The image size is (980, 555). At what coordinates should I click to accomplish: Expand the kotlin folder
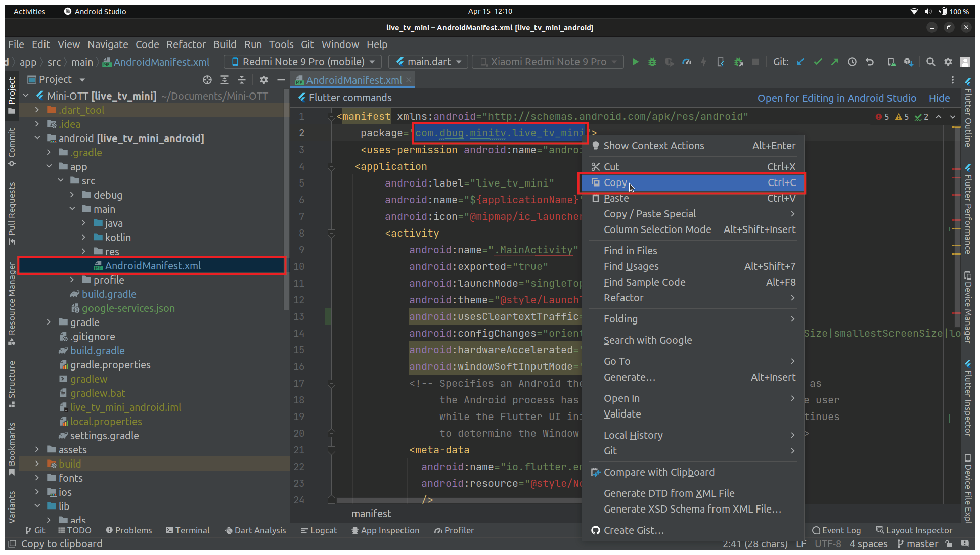83,237
